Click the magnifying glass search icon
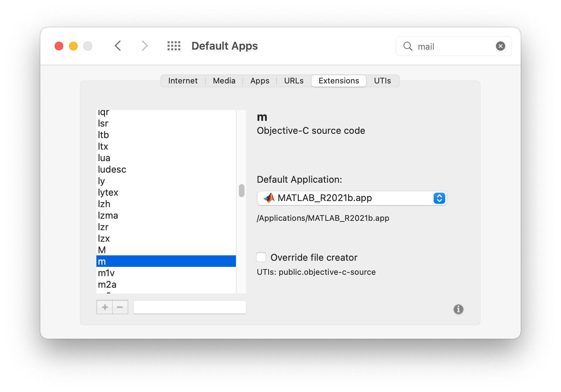The image size is (561, 392). click(408, 46)
